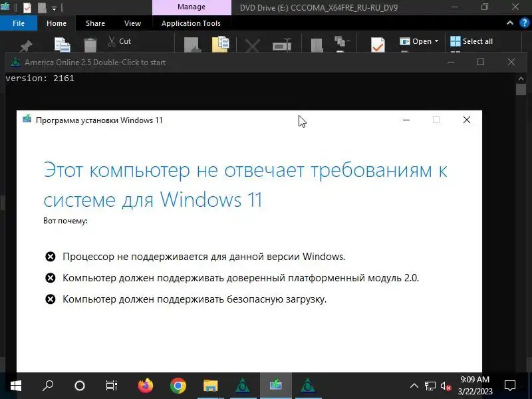Viewport: 532px width, 399px height.
Task: Open the Windows Start menu
Action: tap(16, 386)
